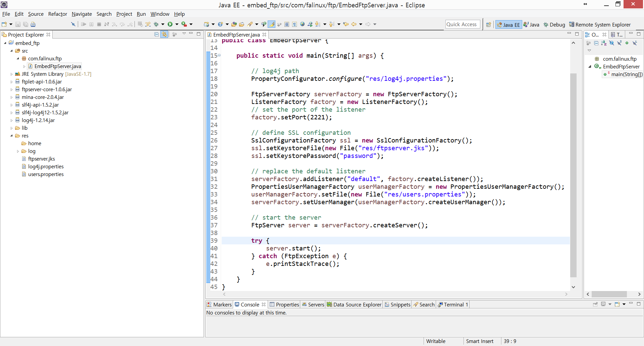Select users.properties in Project Explorer

click(x=46, y=174)
